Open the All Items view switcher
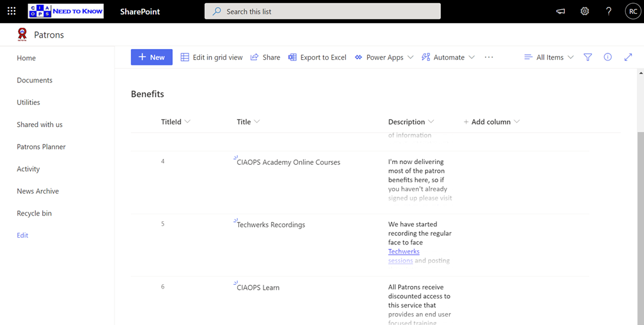This screenshot has height=325, width=644. [549, 57]
